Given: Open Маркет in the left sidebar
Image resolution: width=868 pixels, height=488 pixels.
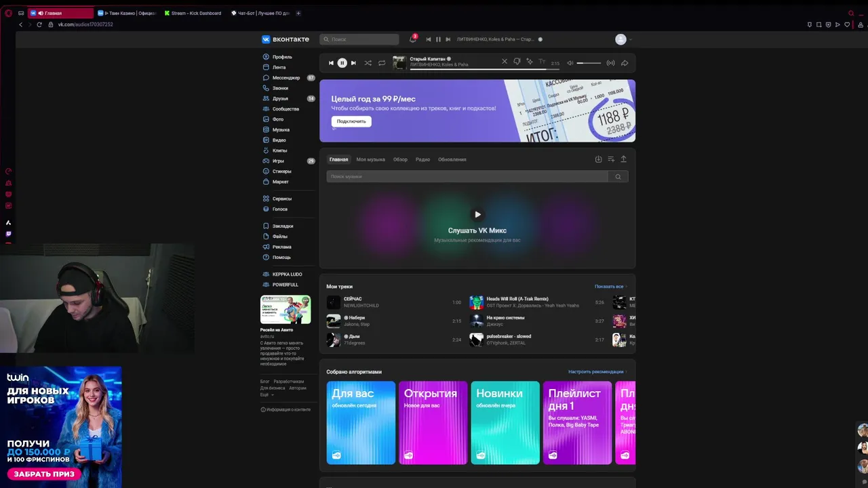Looking at the screenshot, I should point(280,182).
